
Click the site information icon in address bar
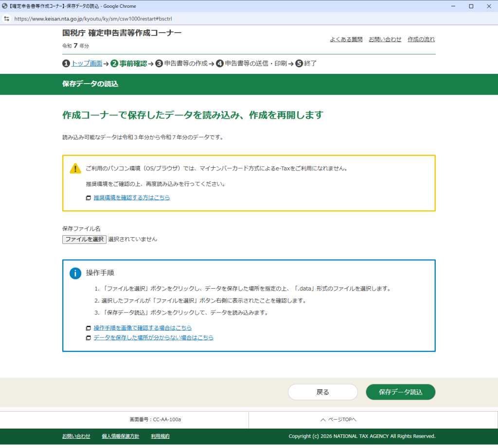(x=6, y=19)
